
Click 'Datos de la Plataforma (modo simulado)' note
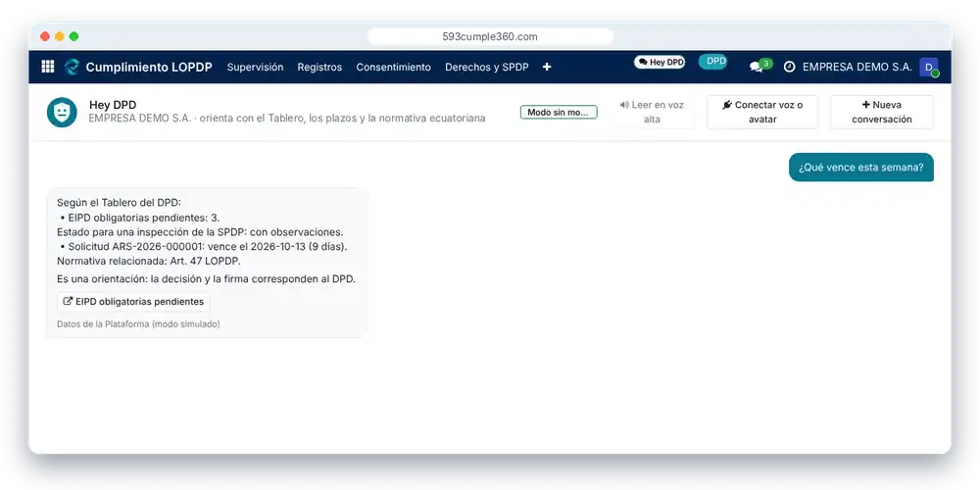pyautogui.click(x=138, y=323)
